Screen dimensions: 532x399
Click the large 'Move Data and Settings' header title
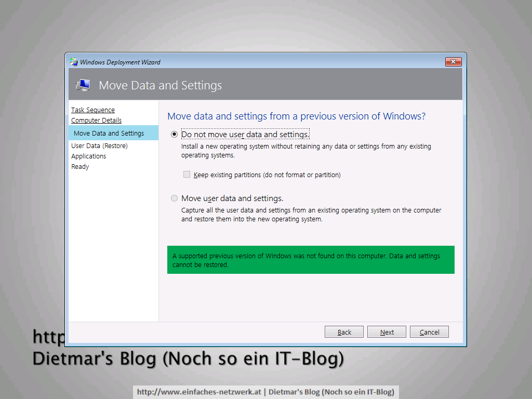pyautogui.click(x=160, y=85)
